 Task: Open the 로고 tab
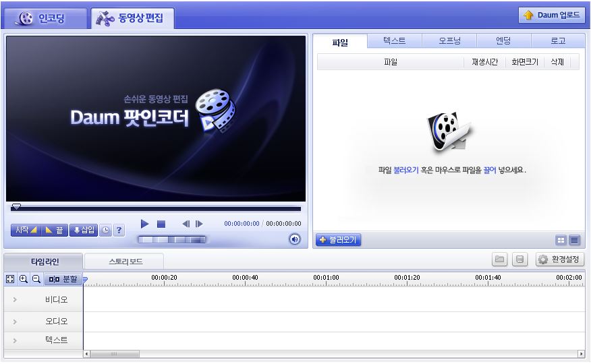point(558,40)
